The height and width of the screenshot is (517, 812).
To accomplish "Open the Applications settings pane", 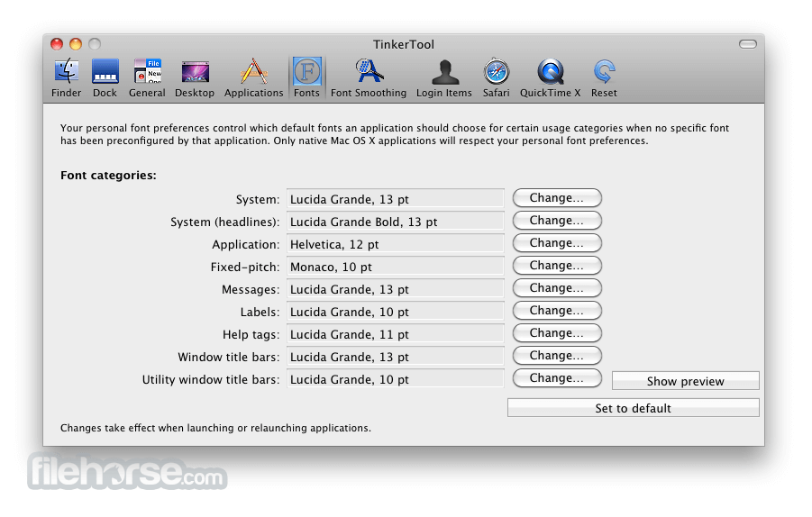I will 254,77.
